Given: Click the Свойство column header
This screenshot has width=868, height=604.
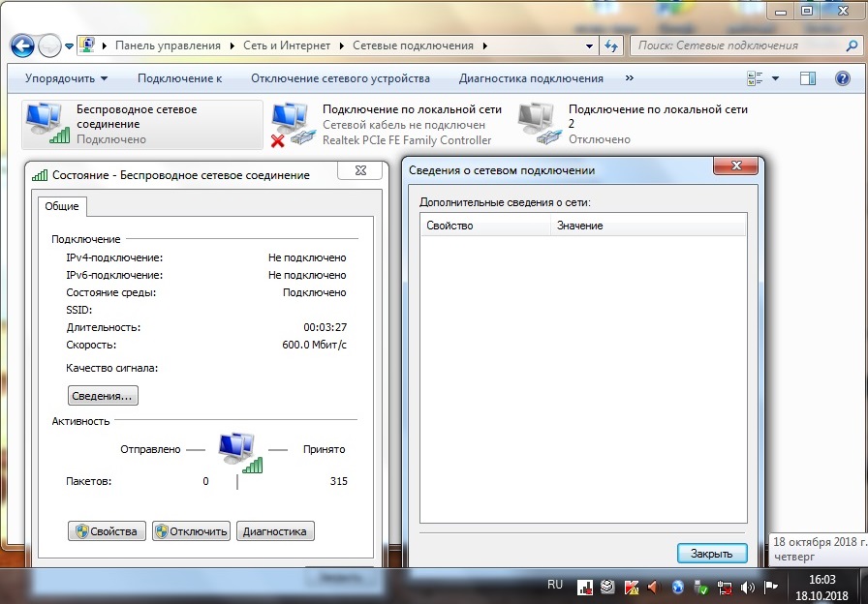Looking at the screenshot, I should point(485,226).
